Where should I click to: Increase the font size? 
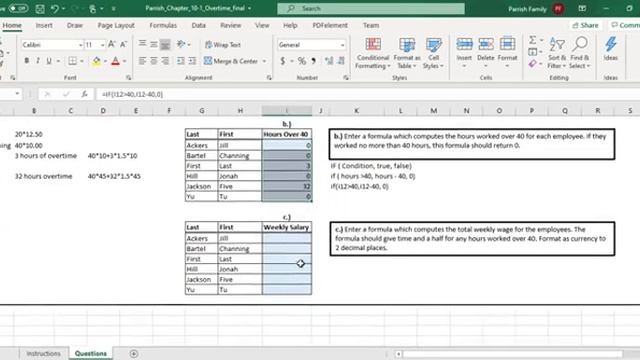(112, 44)
